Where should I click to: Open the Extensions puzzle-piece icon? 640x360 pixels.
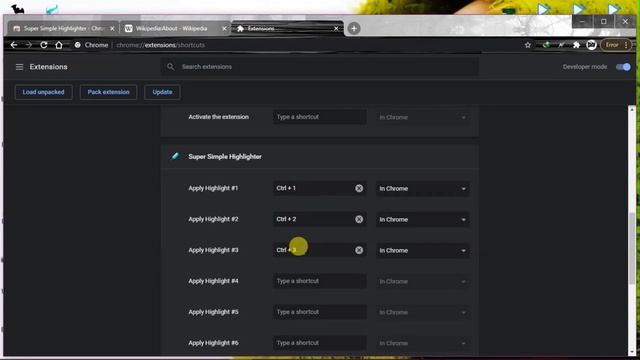[576, 45]
